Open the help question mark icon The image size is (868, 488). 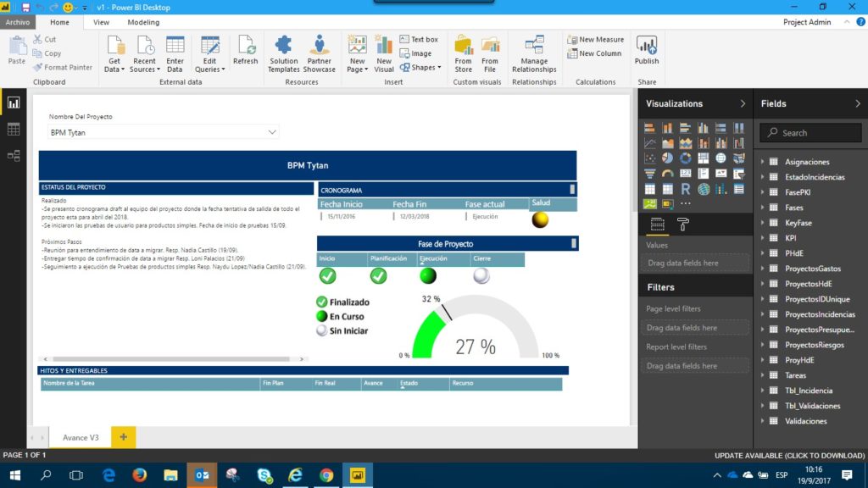[860, 22]
